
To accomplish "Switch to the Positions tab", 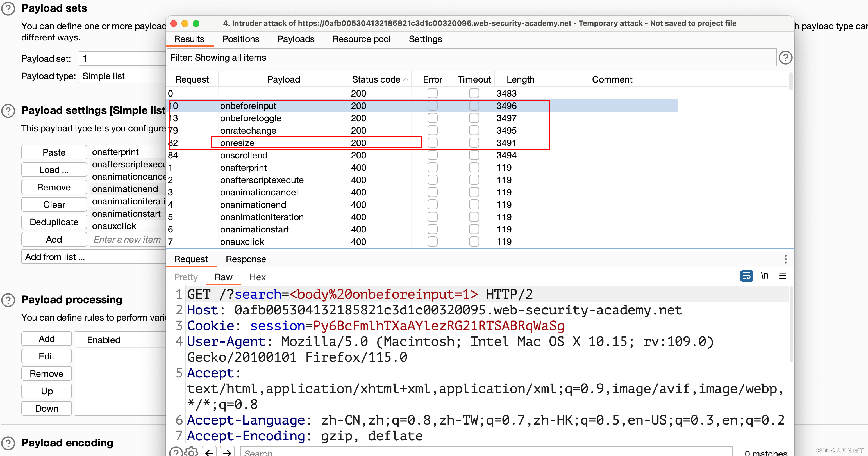I will coord(240,39).
